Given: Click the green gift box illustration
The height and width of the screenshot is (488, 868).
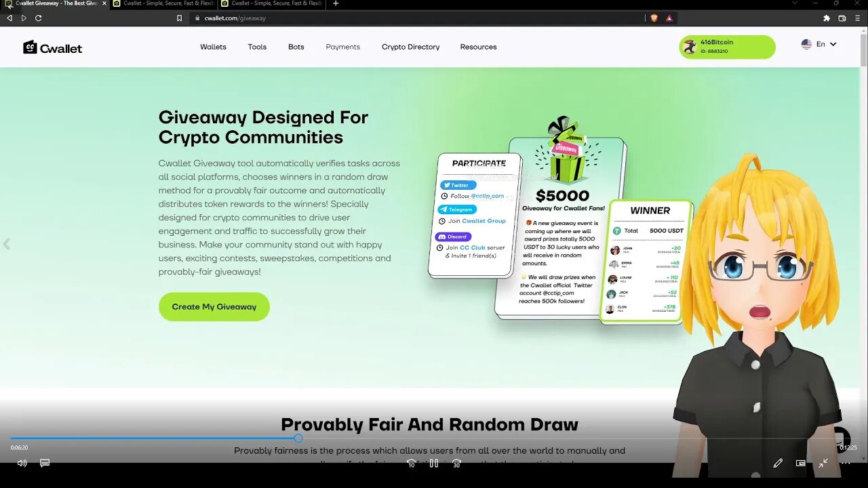Looking at the screenshot, I should point(566,150).
